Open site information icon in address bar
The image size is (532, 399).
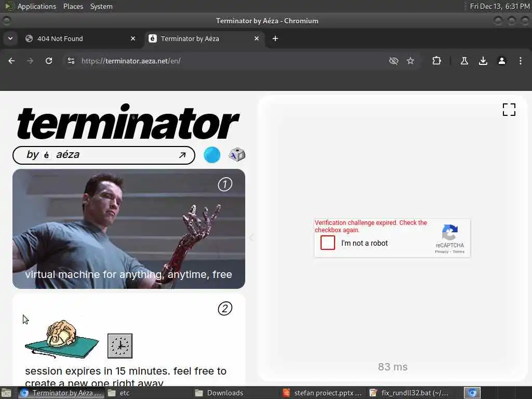pyautogui.click(x=71, y=61)
